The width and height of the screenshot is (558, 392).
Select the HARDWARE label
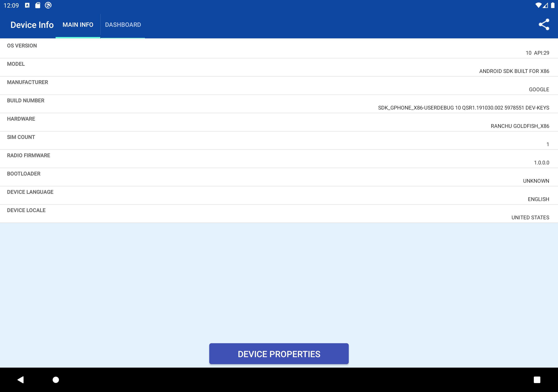(21, 119)
